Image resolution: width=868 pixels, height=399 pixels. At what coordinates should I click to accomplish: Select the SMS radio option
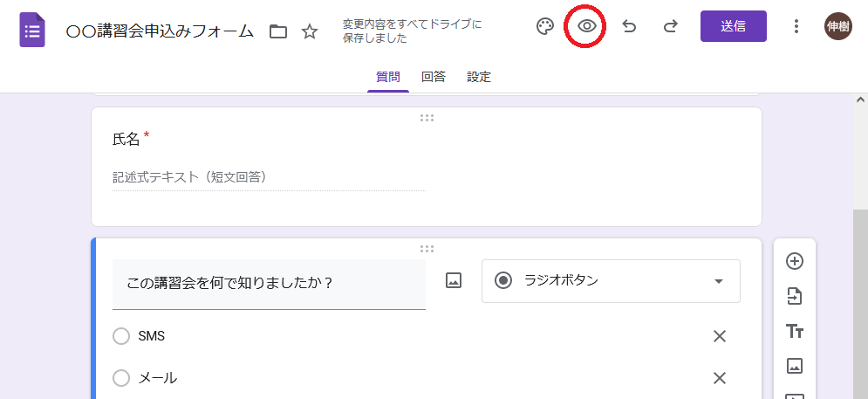click(121, 336)
